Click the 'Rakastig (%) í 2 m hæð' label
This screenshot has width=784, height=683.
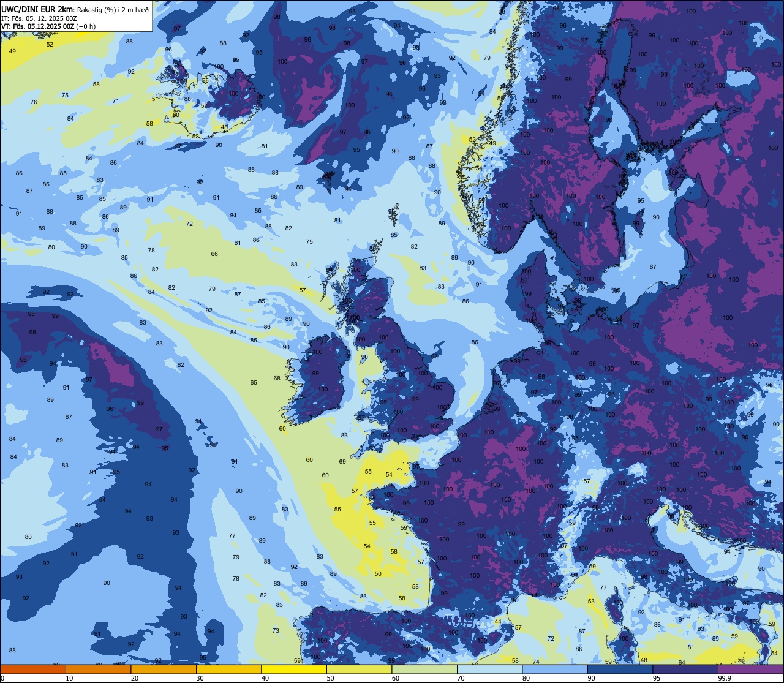point(113,9)
